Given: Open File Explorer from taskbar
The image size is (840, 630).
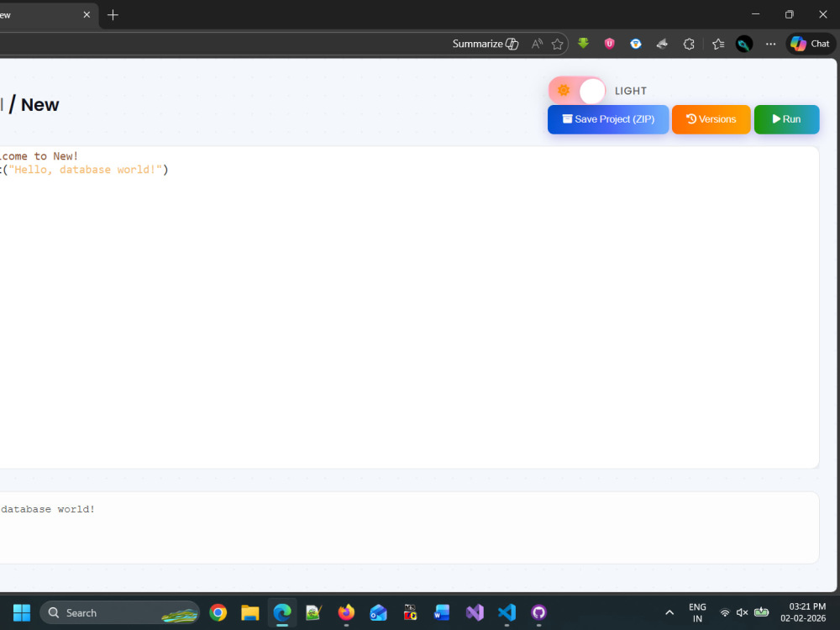Looking at the screenshot, I should tap(250, 612).
